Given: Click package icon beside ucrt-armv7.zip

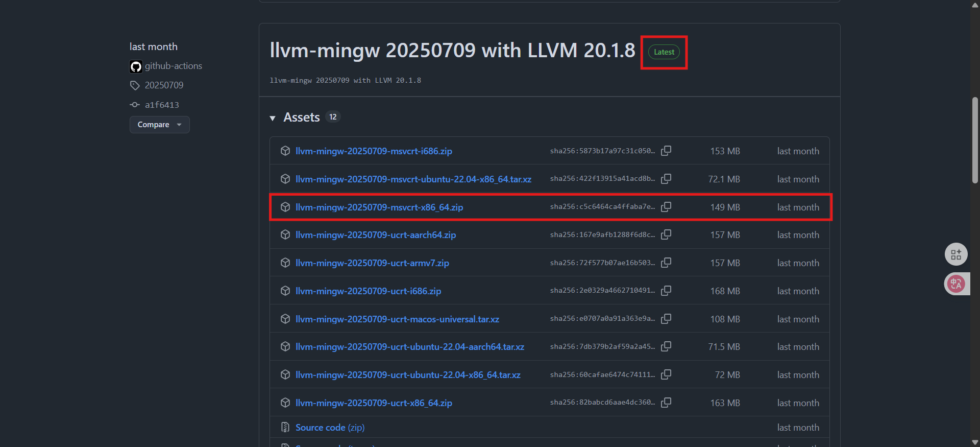Looking at the screenshot, I should pyautogui.click(x=285, y=263).
